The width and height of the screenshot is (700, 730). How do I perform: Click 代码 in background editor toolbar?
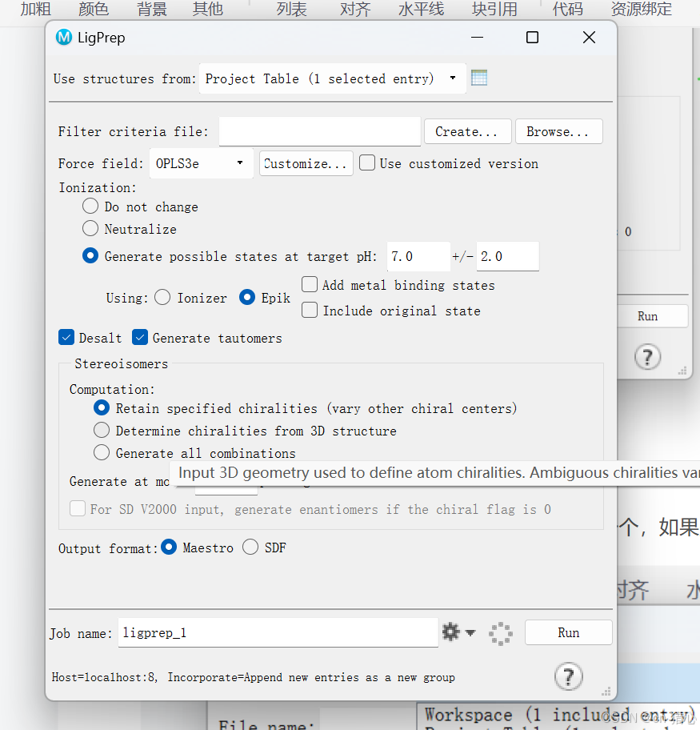[x=567, y=9]
